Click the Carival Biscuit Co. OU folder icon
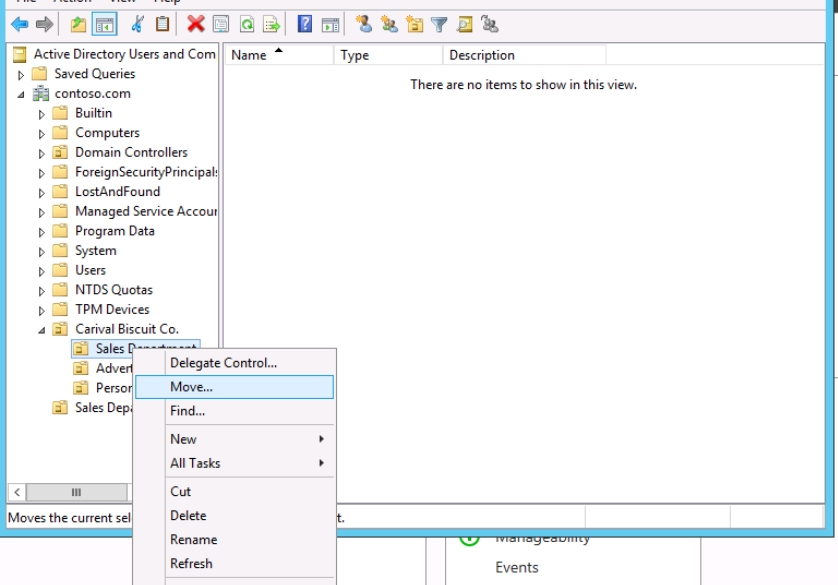The height and width of the screenshot is (585, 838). click(60, 329)
